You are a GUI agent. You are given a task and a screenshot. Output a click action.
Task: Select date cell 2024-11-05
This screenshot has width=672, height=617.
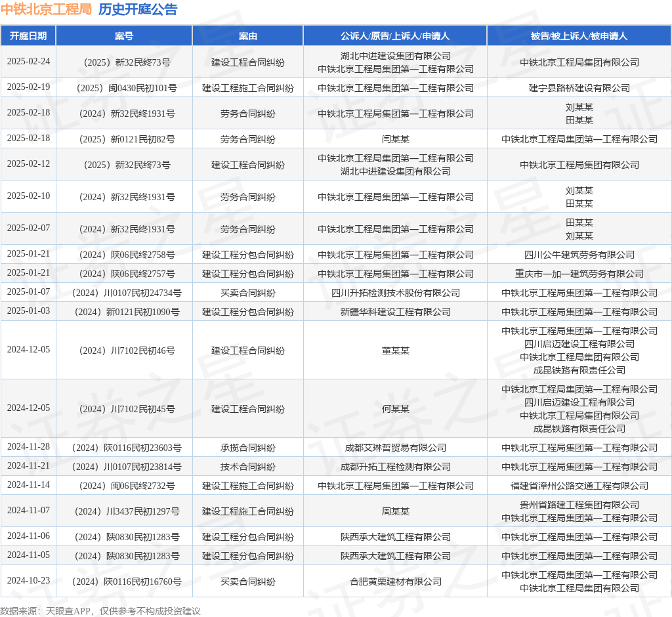(28, 555)
